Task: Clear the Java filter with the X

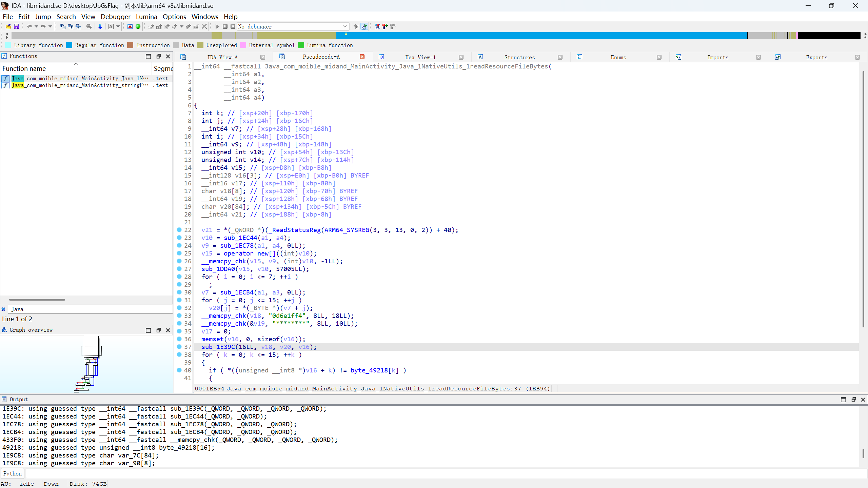Action: [x=3, y=309]
